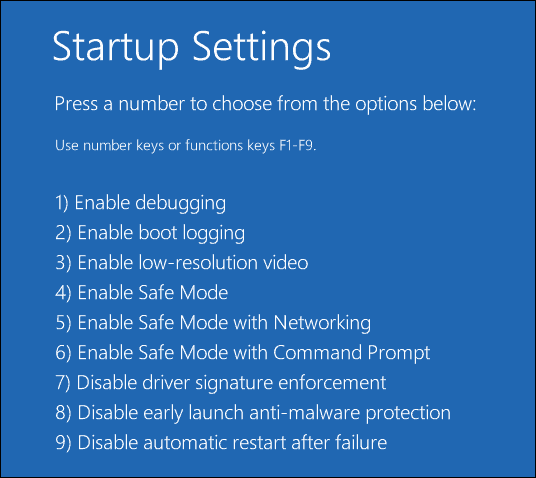536x478 pixels.
Task: Click the 'Use number keys or functions keys' hint
Action: pyautogui.click(x=186, y=146)
